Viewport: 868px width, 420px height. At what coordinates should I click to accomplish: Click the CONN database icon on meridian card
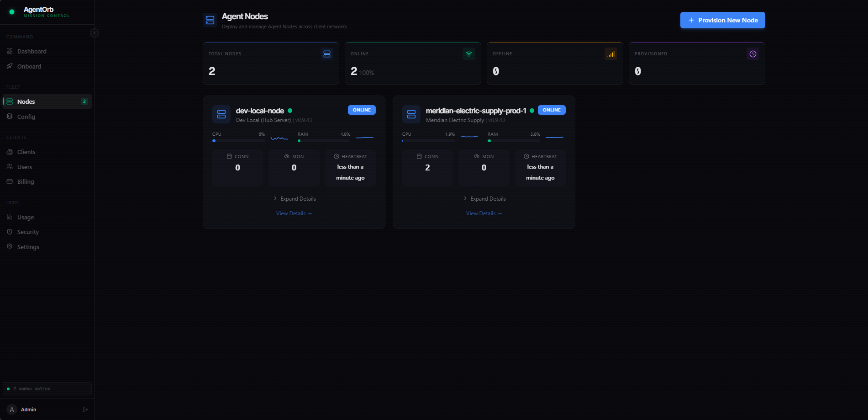point(419,156)
